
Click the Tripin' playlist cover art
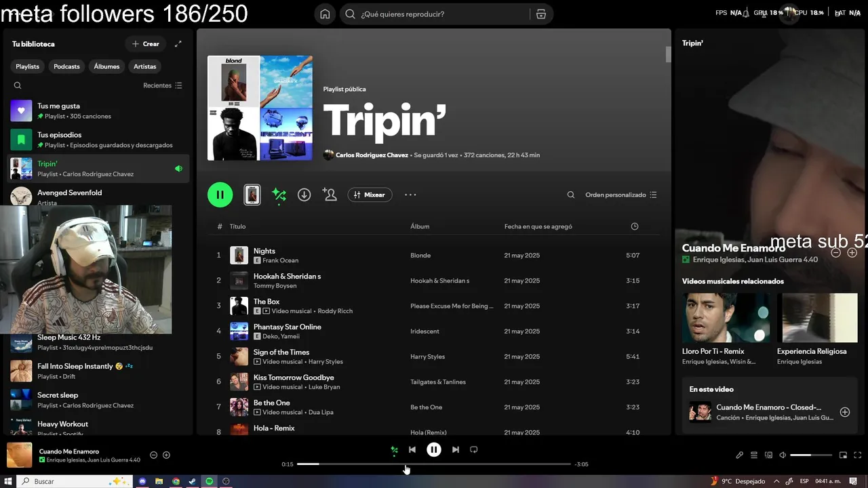tap(260, 108)
